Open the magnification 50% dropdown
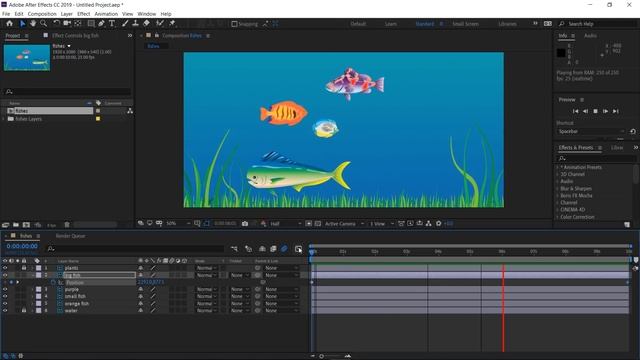 tap(178, 224)
